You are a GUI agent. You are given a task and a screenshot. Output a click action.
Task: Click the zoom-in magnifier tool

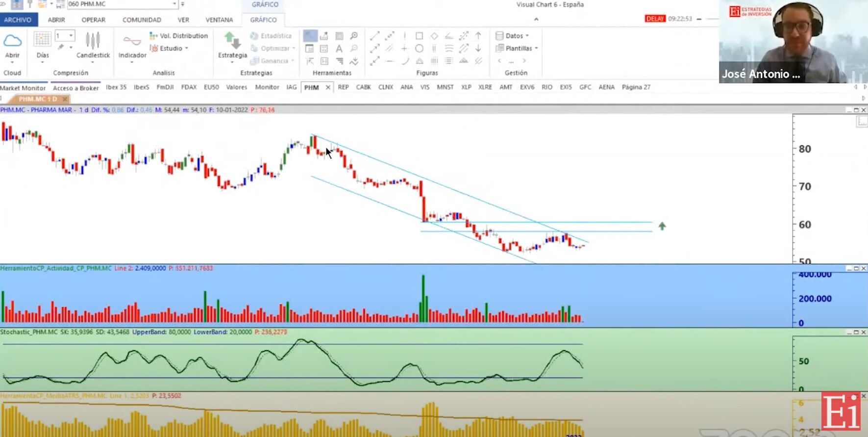point(353,36)
